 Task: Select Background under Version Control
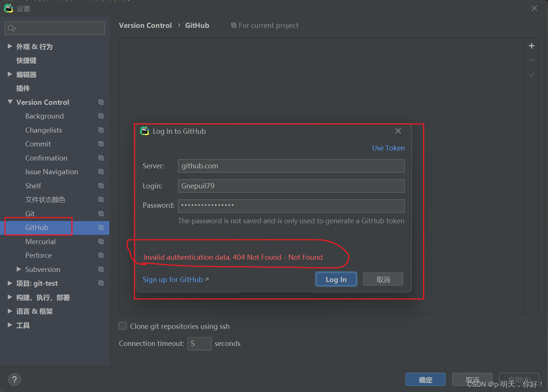(44, 116)
